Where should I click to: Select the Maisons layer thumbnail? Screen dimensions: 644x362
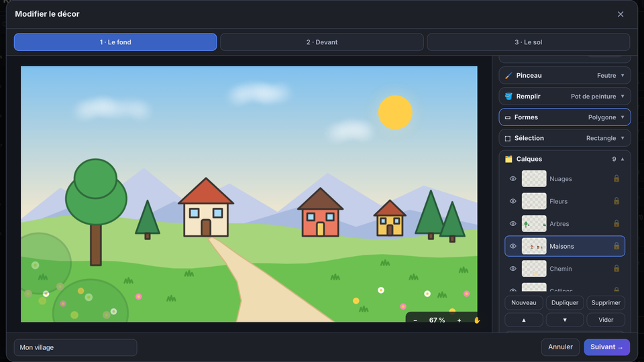(x=534, y=246)
